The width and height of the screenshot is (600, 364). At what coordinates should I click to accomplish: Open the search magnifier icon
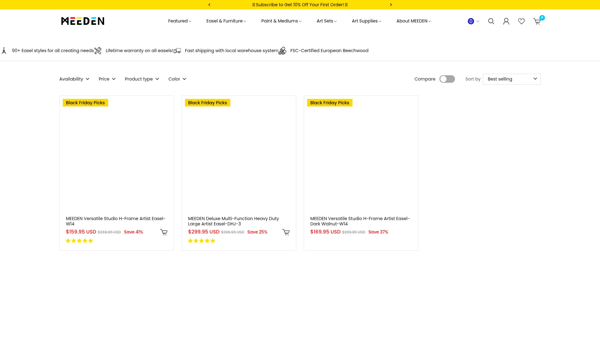pos(491,21)
